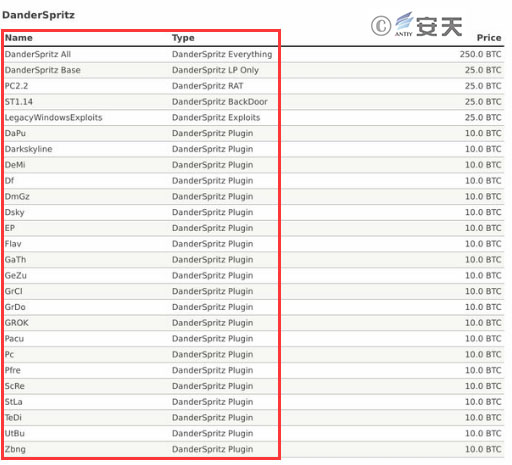The width and height of the screenshot is (512, 465).
Task: Open LegacyWindowsExploits listing
Action: pyautogui.click(x=53, y=118)
